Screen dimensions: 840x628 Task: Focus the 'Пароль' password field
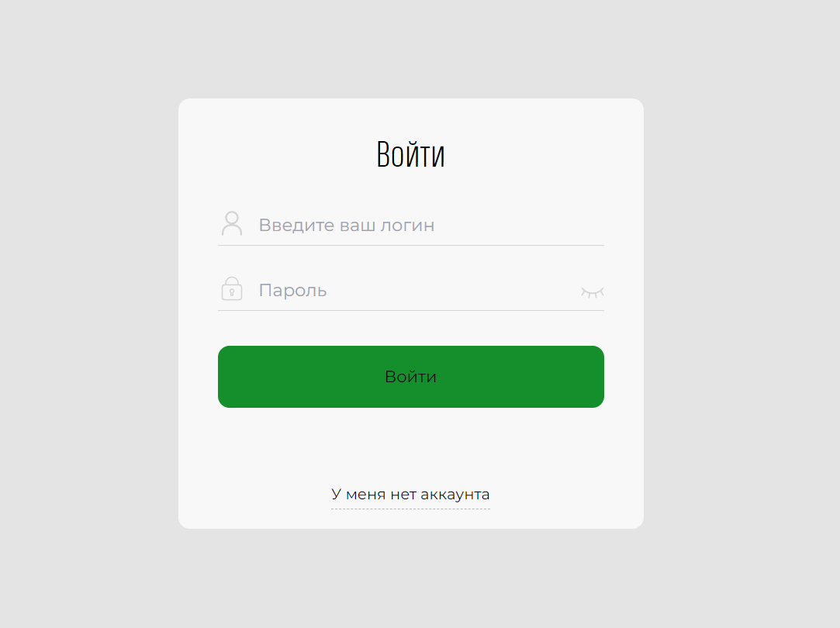[x=411, y=290]
